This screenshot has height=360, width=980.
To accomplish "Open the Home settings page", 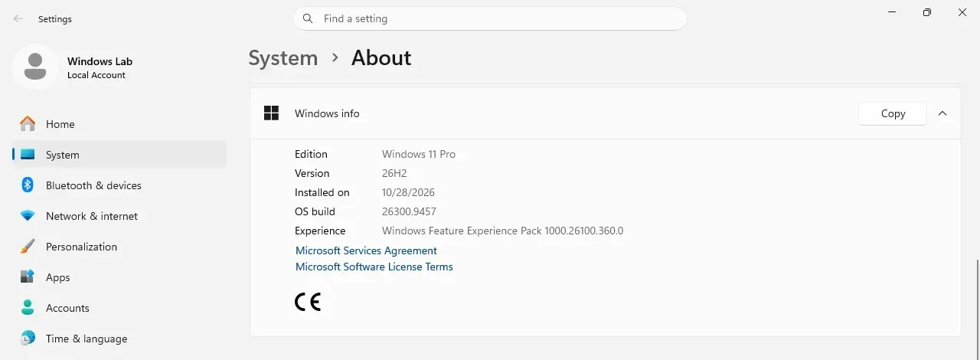I will [119, 124].
